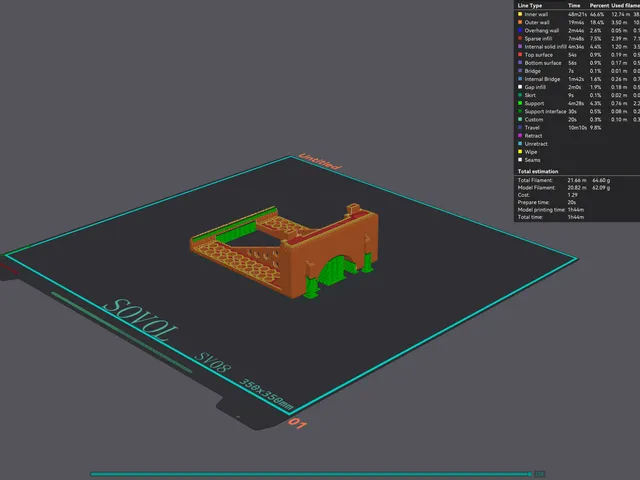Click the Untitled plate name label
Image resolution: width=640 pixels, height=480 pixels.
tap(320, 161)
